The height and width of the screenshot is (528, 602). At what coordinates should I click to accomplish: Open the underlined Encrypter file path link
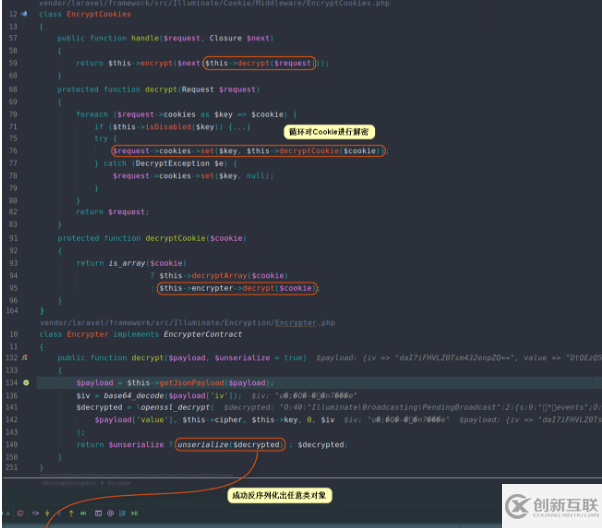pyautogui.click(x=296, y=323)
